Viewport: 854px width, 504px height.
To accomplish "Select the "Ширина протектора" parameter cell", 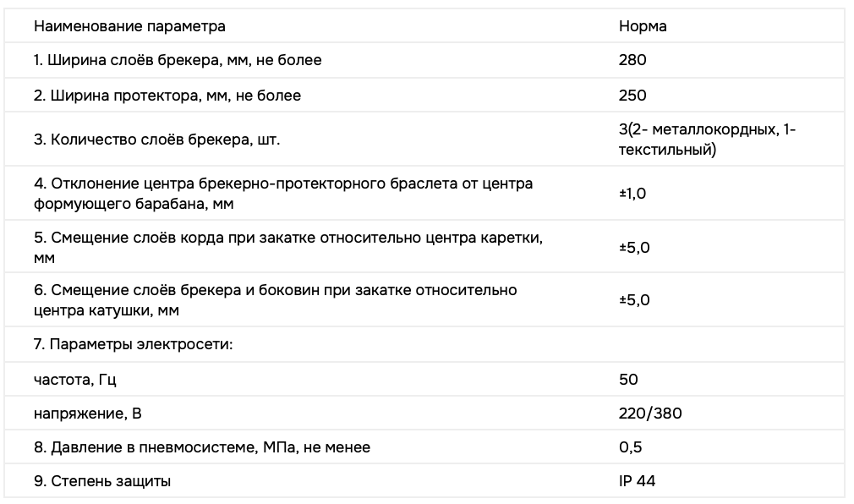I will [x=167, y=96].
